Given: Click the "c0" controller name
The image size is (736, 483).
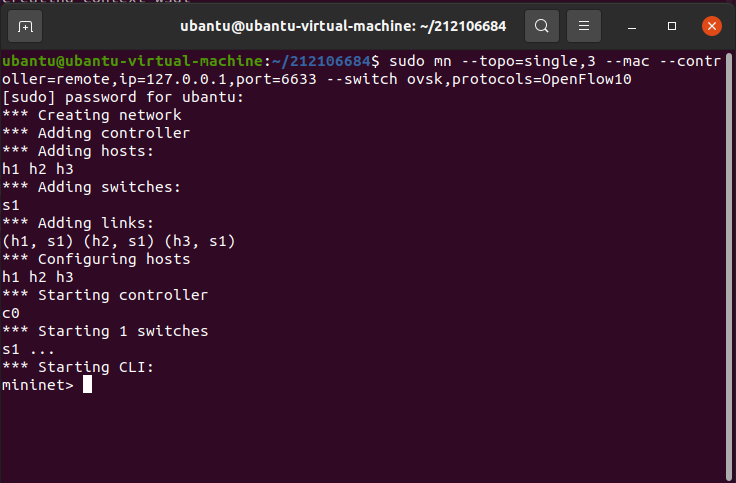Looking at the screenshot, I should tap(11, 313).
